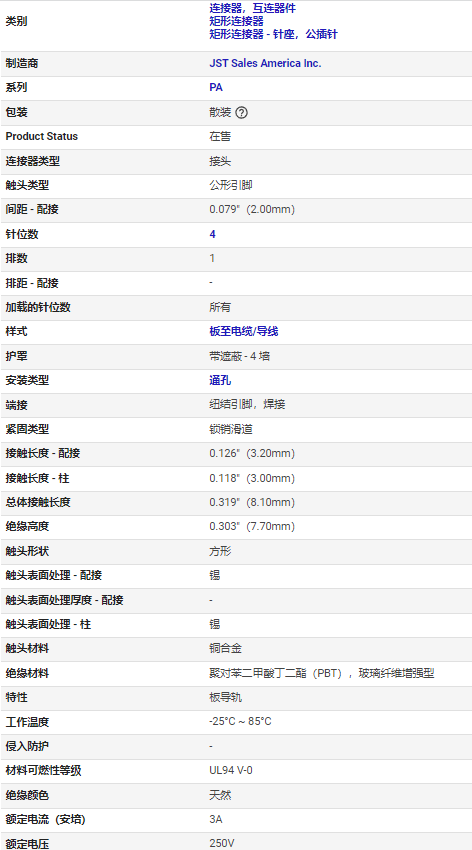Image resolution: width=472 pixels, height=850 pixels.
Task: Open the PA series link
Action: click(x=216, y=87)
